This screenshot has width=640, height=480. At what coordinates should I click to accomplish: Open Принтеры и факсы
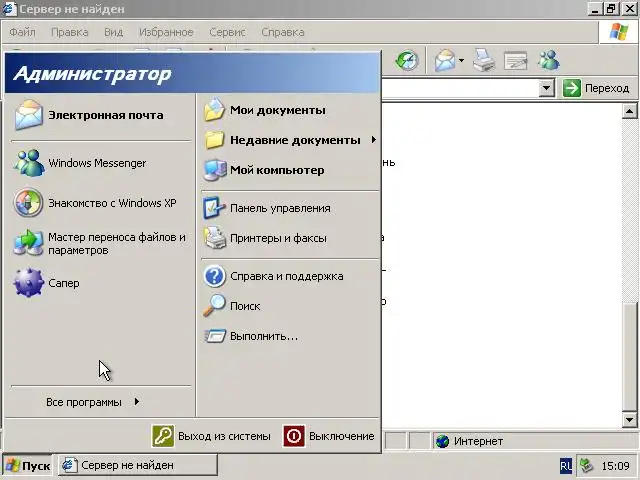(x=290, y=238)
